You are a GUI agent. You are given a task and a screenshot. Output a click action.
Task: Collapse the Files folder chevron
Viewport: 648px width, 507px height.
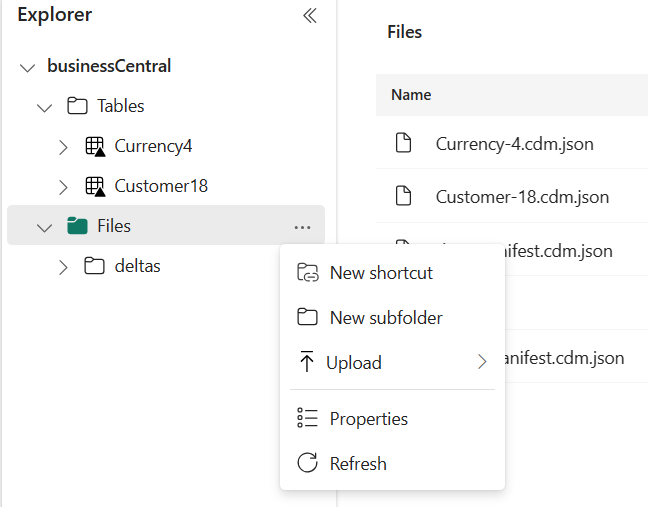(x=44, y=227)
